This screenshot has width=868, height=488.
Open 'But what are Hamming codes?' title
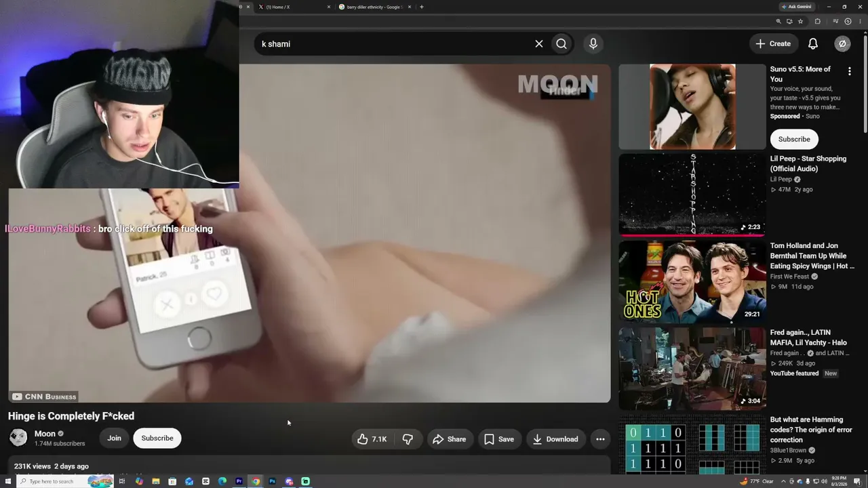[x=811, y=430]
